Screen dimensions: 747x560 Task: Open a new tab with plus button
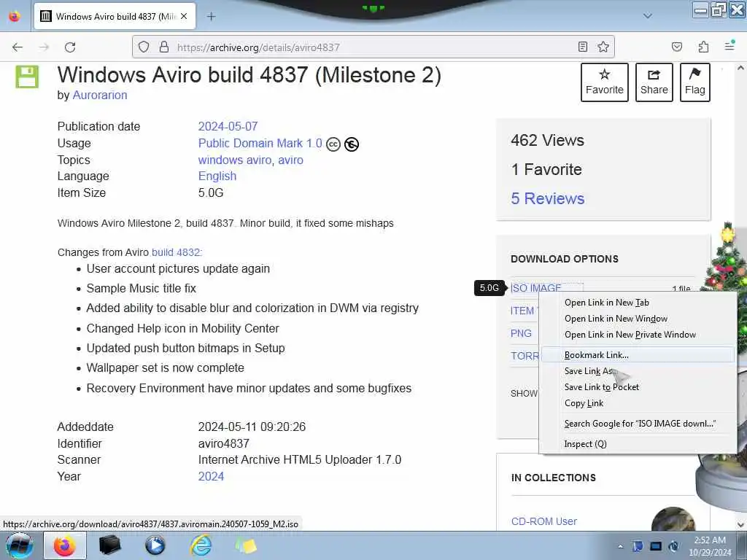point(211,16)
